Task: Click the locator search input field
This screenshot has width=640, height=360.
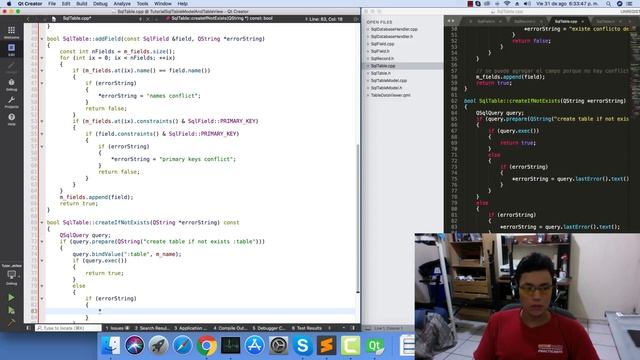Action: [x=68, y=328]
